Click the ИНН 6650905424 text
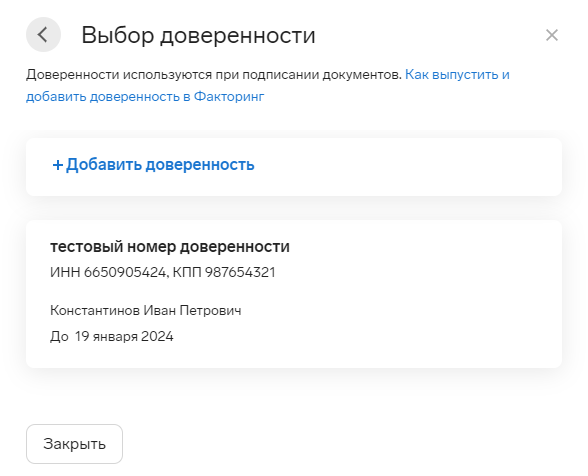 (108, 272)
